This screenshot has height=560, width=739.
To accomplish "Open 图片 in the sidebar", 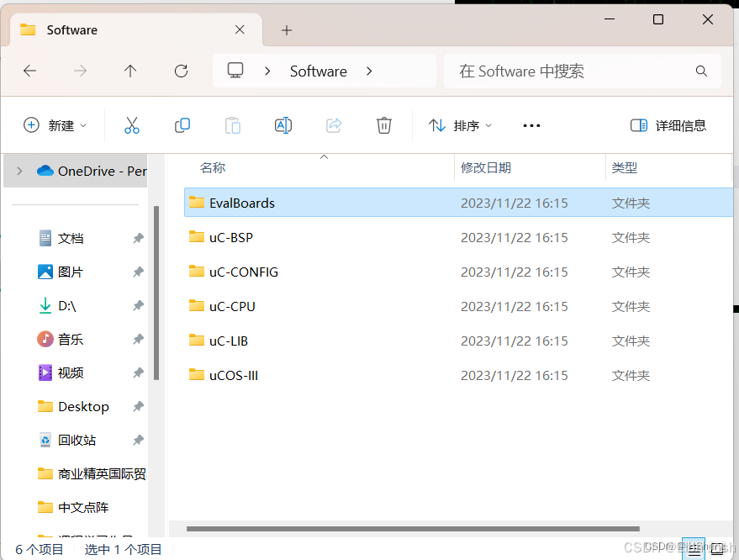I will 71,272.
